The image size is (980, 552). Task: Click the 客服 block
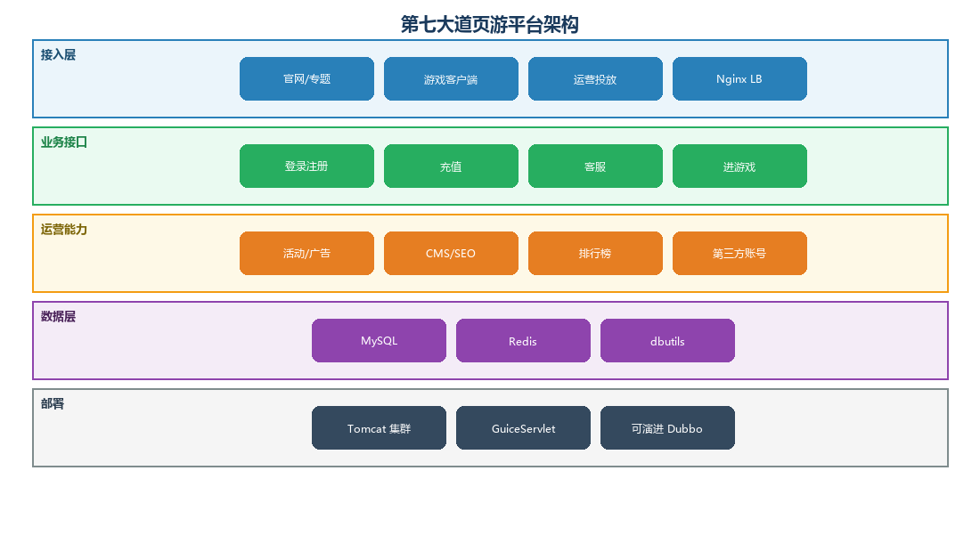[x=596, y=166]
